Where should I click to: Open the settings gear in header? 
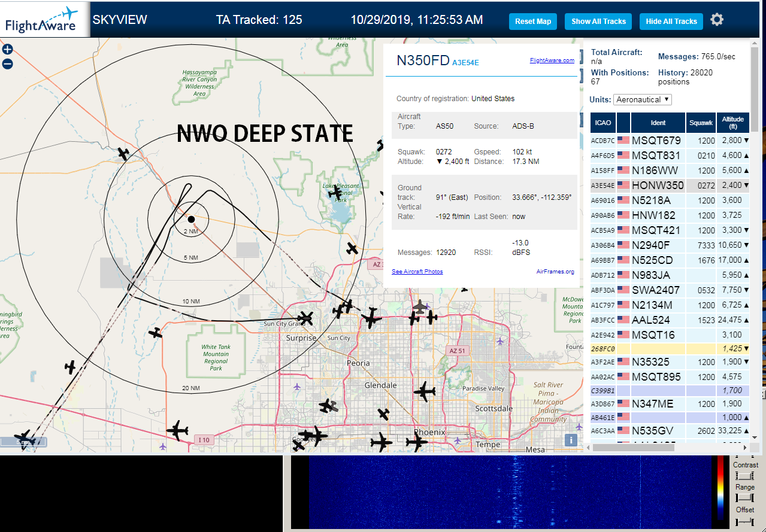pos(717,20)
